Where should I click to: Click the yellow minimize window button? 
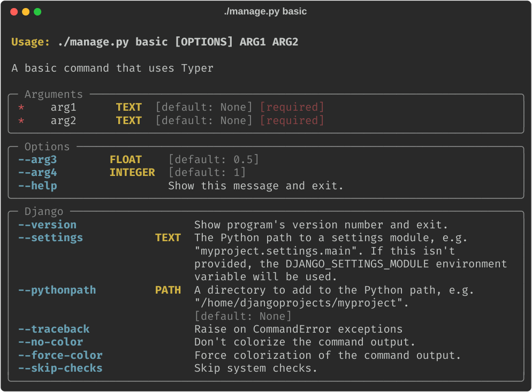coord(26,12)
